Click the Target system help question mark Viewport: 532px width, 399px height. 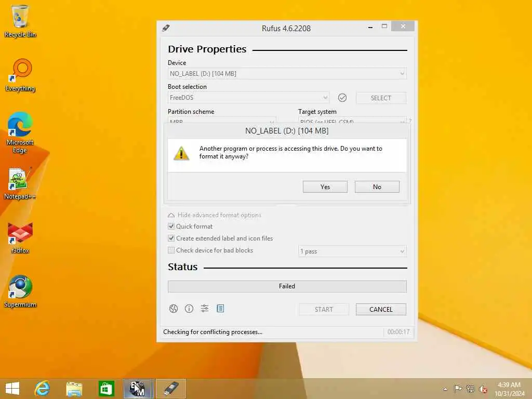[410, 121]
